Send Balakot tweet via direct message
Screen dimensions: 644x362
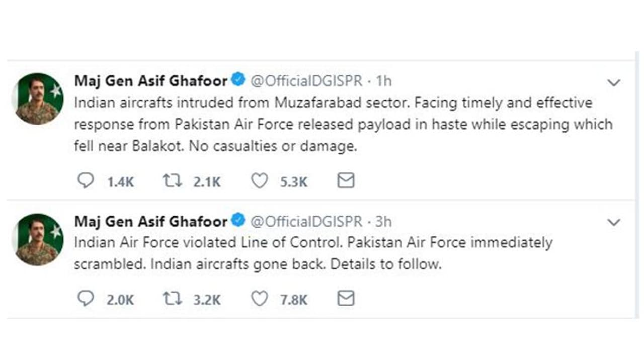pyautogui.click(x=346, y=180)
